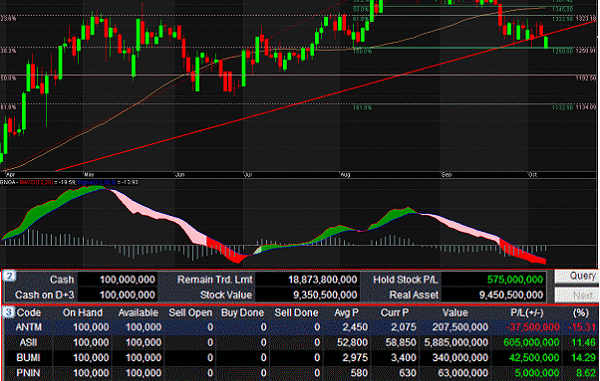Click the Cash on D+3 amount field
The width and height of the screenshot is (600, 381).
pos(117,295)
